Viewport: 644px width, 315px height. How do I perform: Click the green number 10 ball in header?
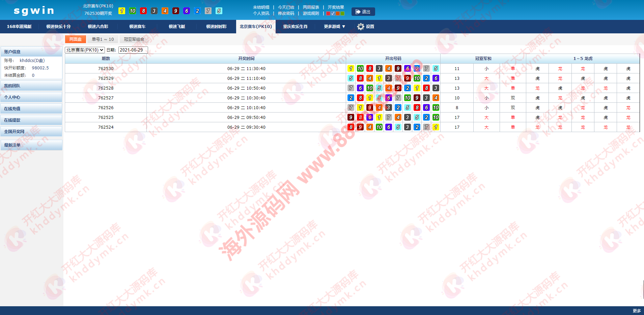pyautogui.click(x=133, y=11)
